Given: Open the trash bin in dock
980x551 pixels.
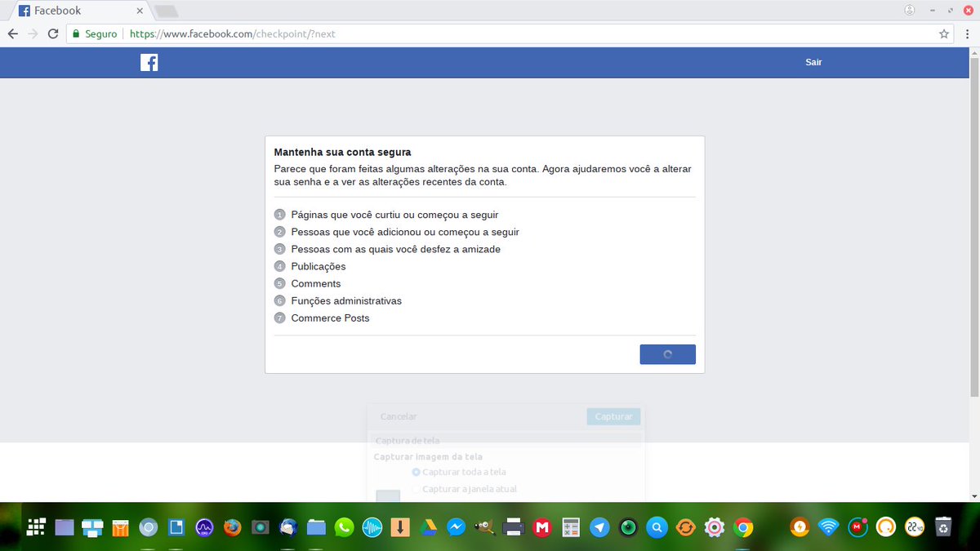Looking at the screenshot, I should 943,527.
